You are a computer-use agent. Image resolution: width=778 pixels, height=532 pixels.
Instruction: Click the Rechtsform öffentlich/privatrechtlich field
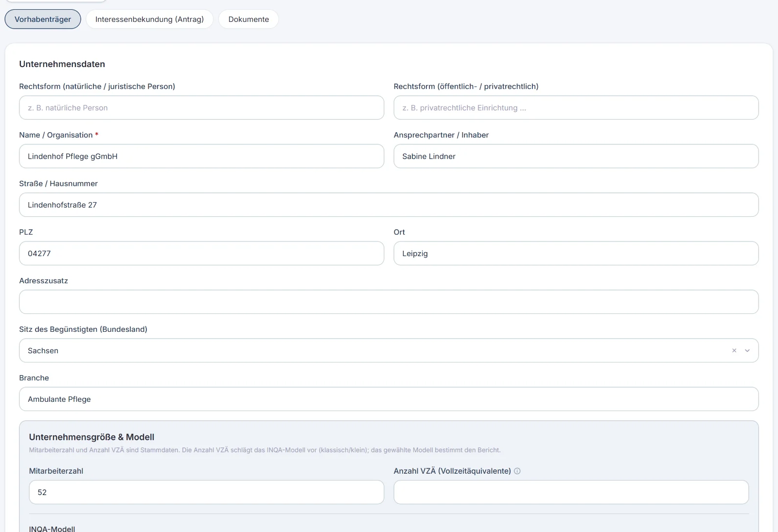point(576,107)
